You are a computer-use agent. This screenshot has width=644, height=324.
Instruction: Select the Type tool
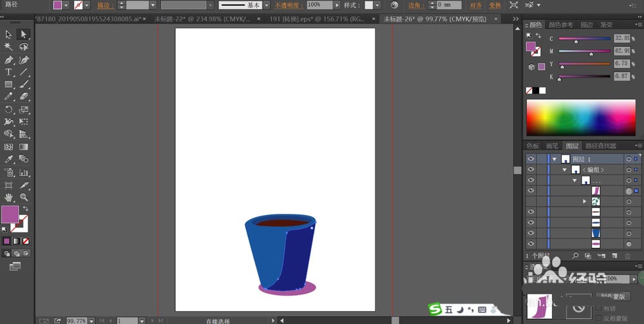[x=8, y=72]
